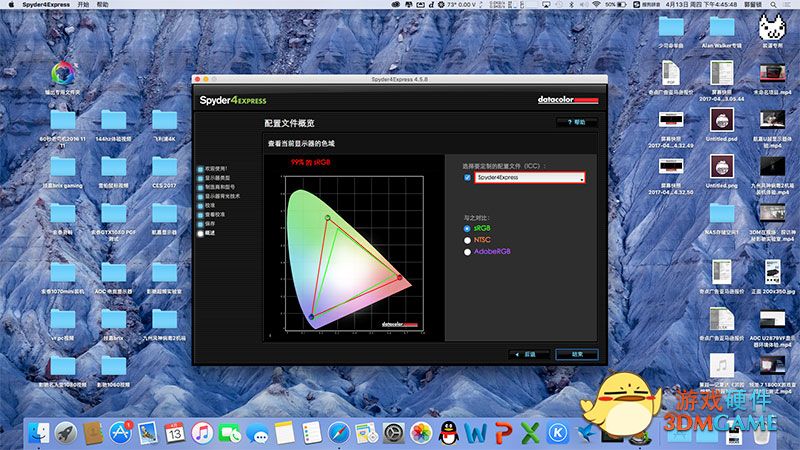Viewport: 800px width, 450px height.
Task: Click the ? 帮助 help button
Action: tap(575, 122)
